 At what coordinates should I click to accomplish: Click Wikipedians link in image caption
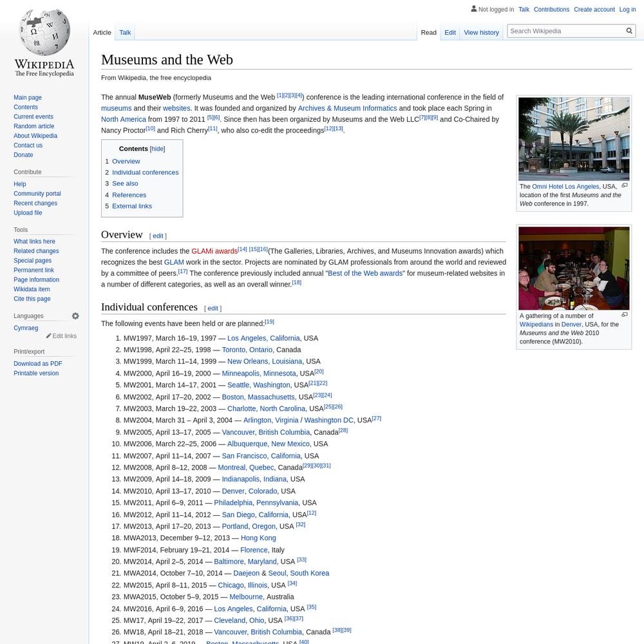[x=536, y=325]
